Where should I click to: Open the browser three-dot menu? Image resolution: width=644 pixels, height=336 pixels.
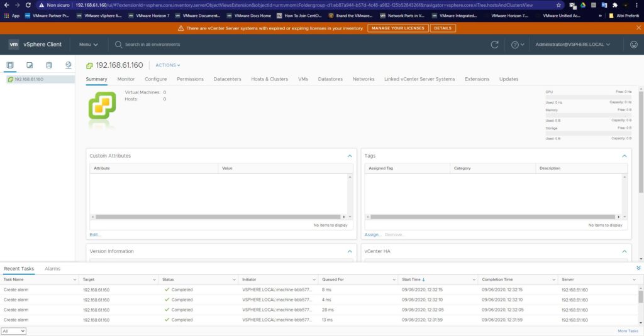tap(636, 5)
